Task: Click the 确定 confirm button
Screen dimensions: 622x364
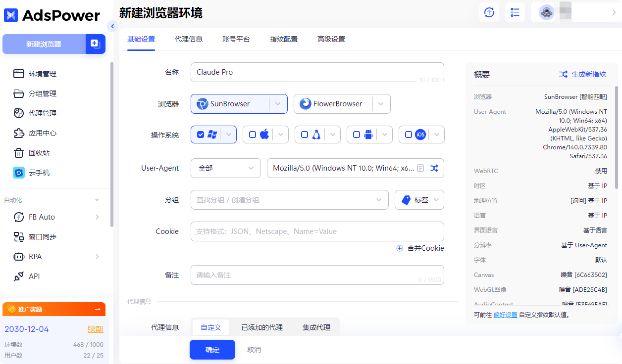Action: [x=212, y=350]
